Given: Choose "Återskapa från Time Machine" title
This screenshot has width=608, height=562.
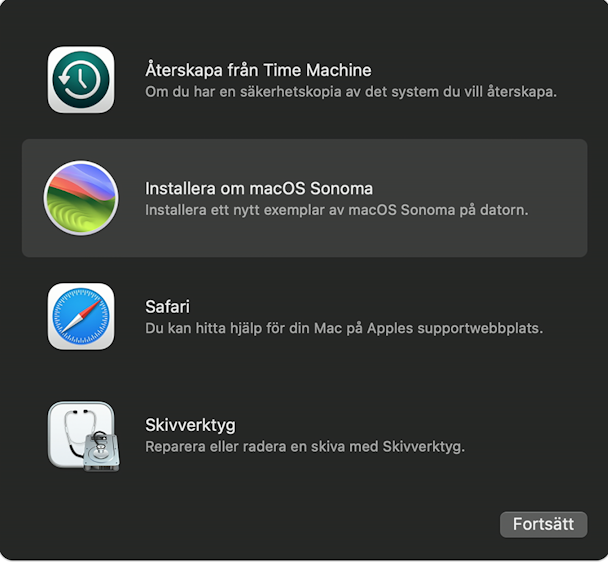Looking at the screenshot, I should [258, 70].
